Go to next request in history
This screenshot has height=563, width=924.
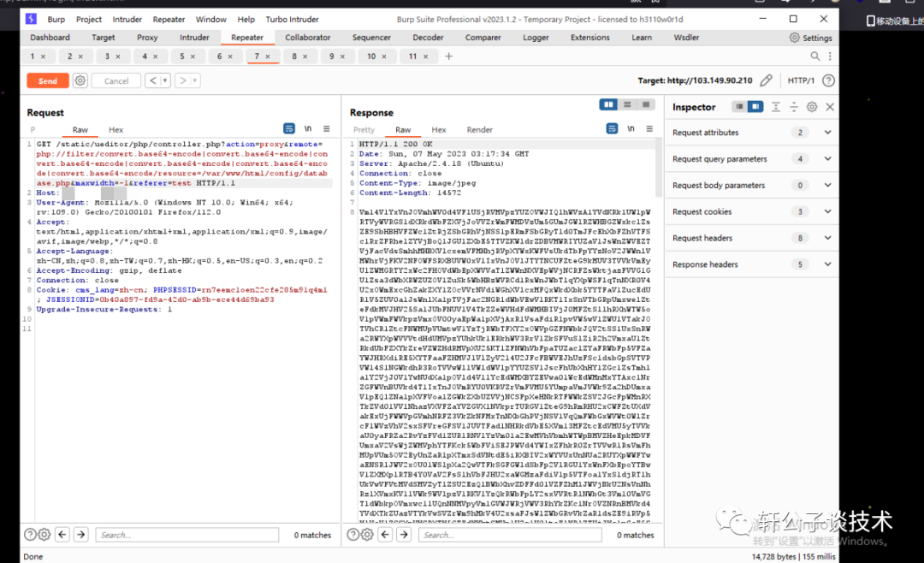[183, 80]
